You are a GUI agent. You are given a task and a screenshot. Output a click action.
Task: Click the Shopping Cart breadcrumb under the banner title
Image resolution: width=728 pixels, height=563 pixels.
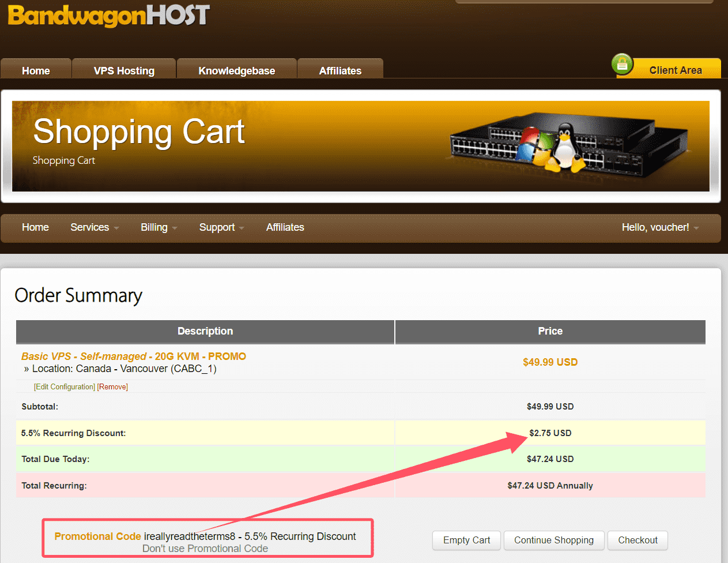(63, 160)
